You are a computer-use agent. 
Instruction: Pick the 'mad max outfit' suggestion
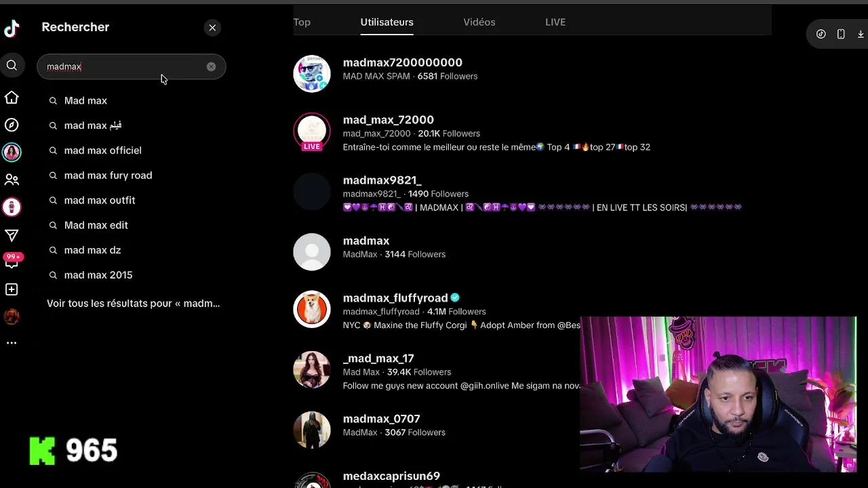tap(100, 200)
